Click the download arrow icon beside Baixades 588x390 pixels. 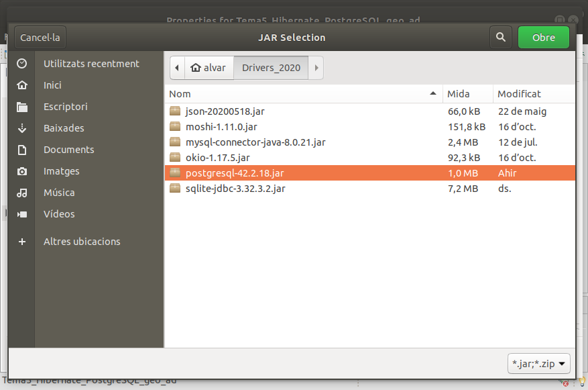point(21,128)
